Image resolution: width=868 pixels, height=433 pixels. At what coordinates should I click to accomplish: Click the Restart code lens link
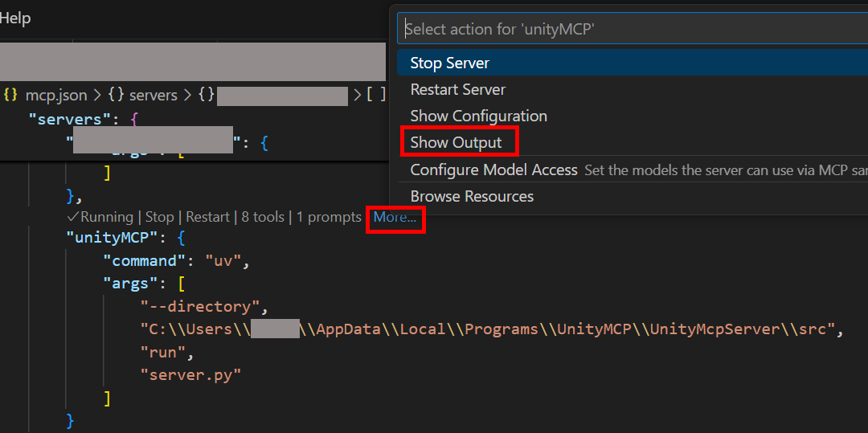click(x=207, y=217)
